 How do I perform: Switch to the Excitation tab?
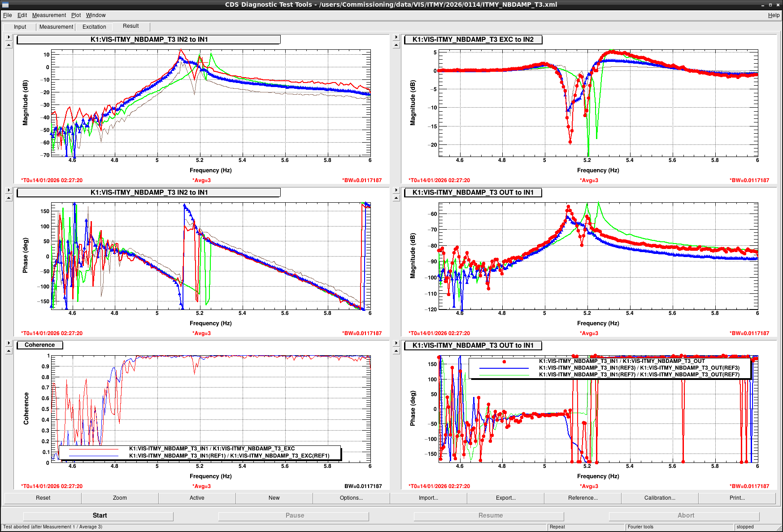tap(94, 27)
